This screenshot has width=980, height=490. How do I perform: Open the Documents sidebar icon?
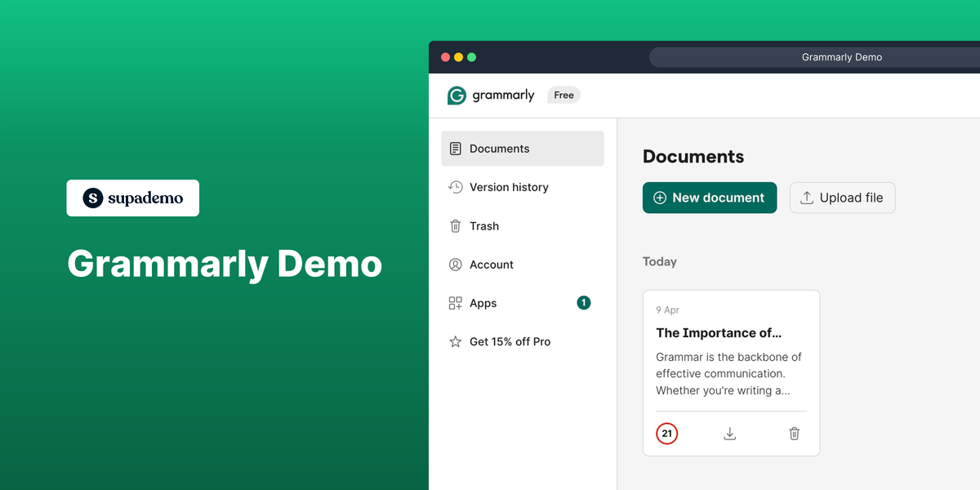click(455, 148)
